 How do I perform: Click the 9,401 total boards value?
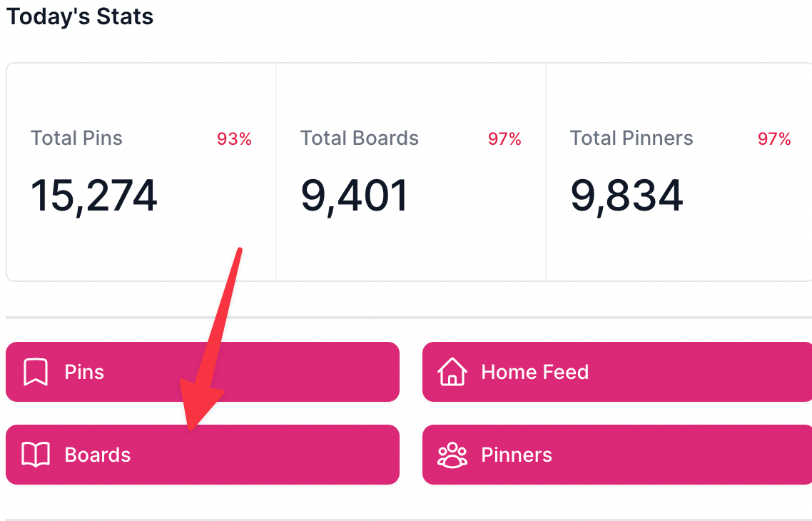pyautogui.click(x=355, y=196)
